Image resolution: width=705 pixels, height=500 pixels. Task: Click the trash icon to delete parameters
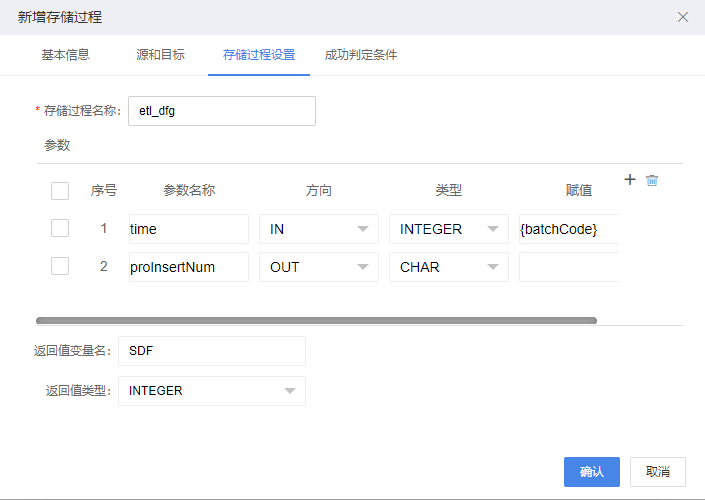coord(652,180)
